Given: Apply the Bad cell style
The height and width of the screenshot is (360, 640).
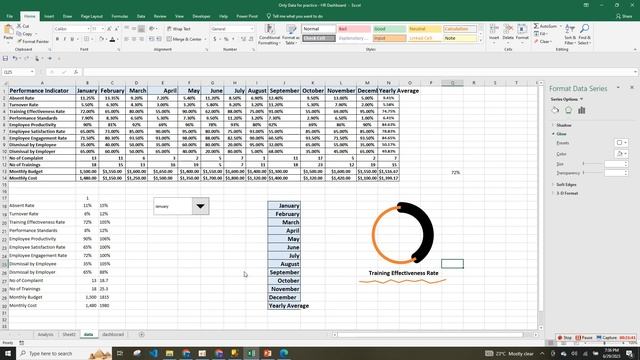Looking at the screenshot, I should pos(354,29).
